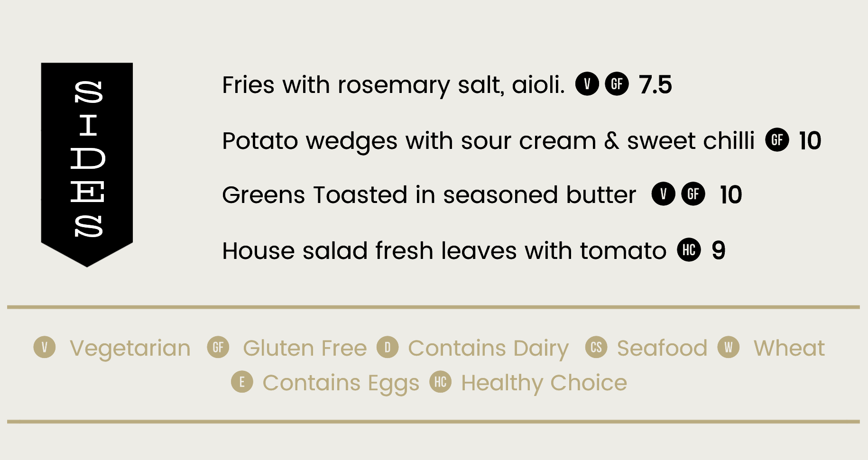This screenshot has width=868, height=460.
Task: Click the GF icon beside Potato wedges
Action: 777,140
